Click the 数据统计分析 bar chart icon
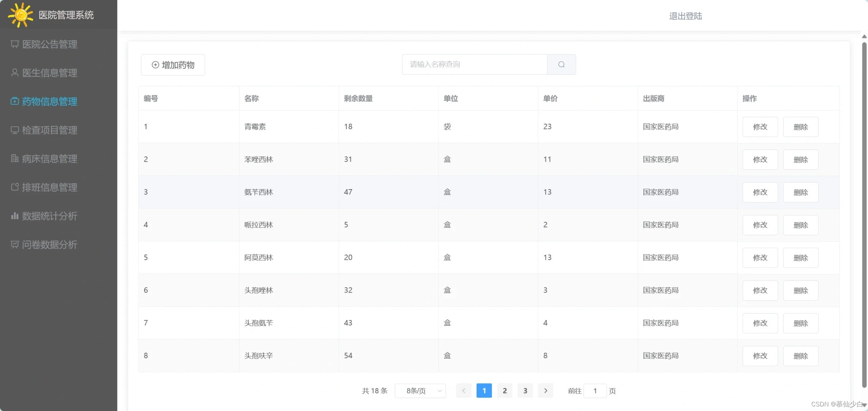 click(15, 216)
